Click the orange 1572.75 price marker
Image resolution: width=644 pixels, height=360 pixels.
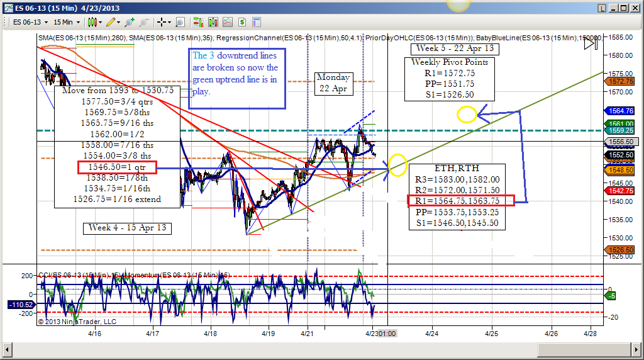(619, 81)
